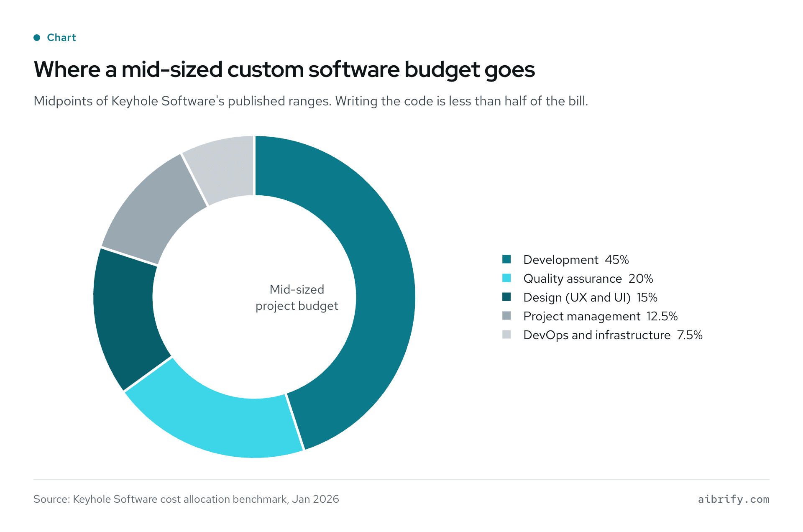This screenshot has width=803, height=532.
Task: Click the "Design (UX and UI) 15%" legend entry
Action: [590, 297]
